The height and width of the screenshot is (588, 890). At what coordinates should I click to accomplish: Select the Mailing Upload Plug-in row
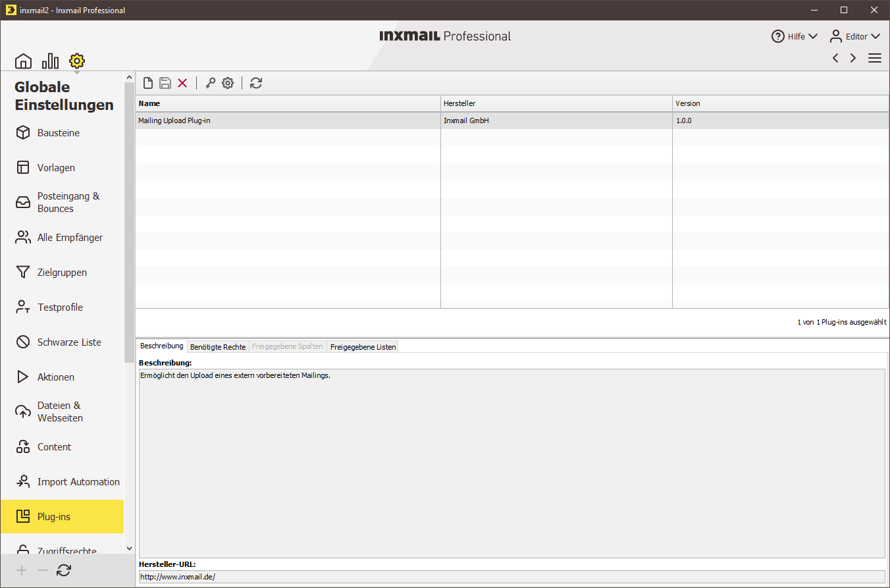pos(512,121)
